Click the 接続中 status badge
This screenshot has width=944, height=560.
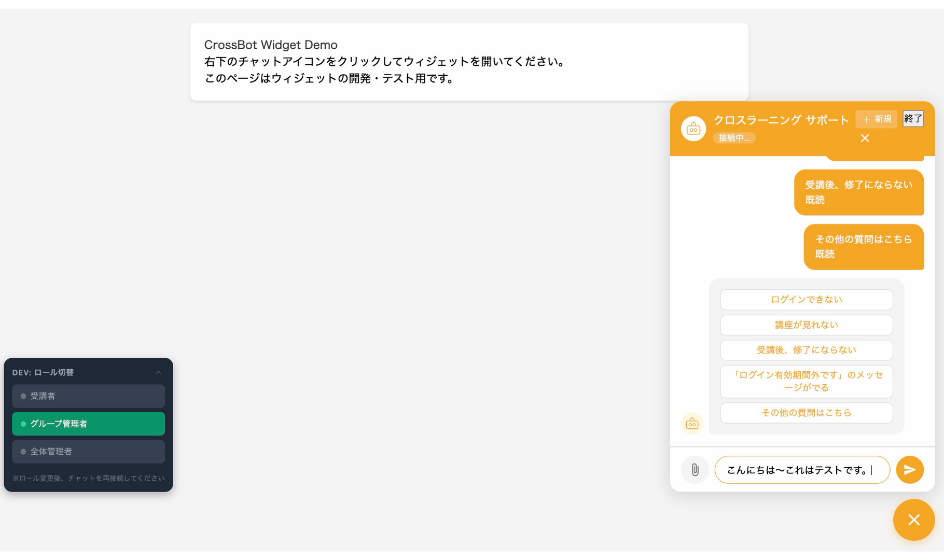734,138
